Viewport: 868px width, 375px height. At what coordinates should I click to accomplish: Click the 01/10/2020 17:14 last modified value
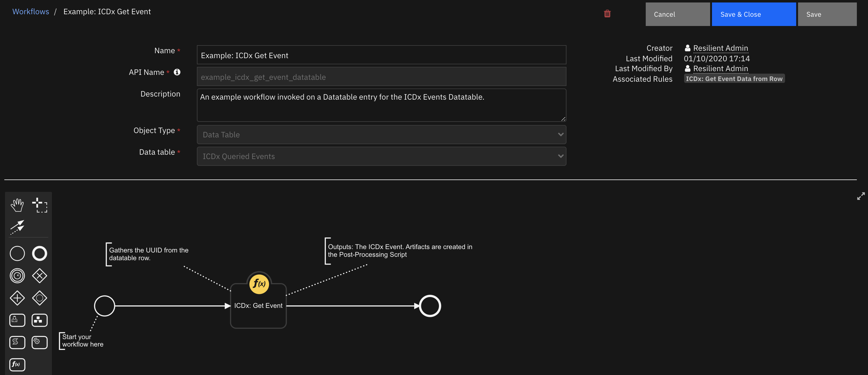point(716,58)
